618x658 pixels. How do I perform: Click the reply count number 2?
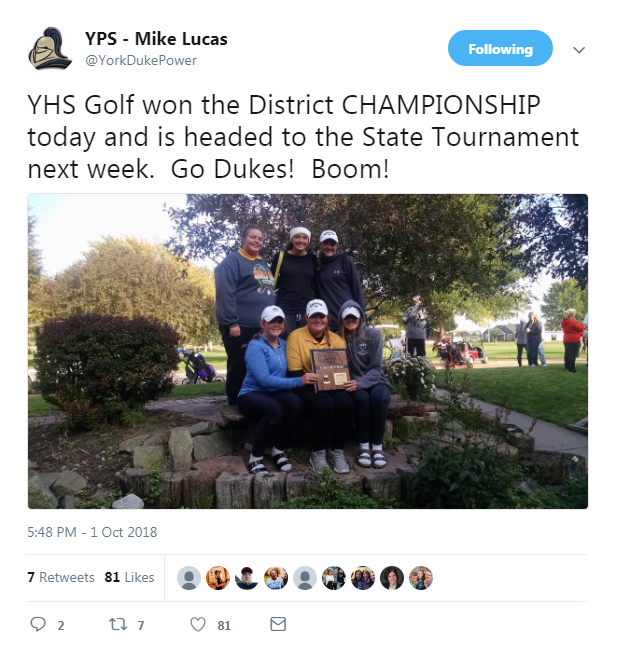[x=61, y=626]
